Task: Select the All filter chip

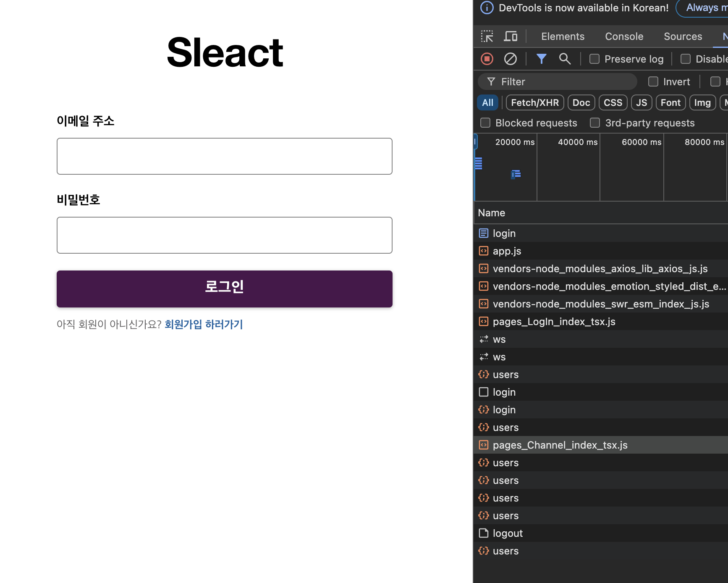Action: tap(488, 102)
